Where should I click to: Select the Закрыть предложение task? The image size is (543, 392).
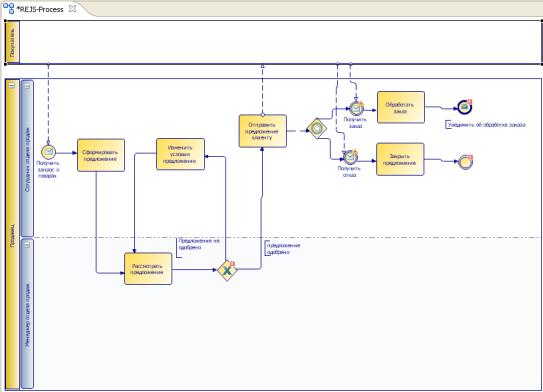tap(400, 159)
